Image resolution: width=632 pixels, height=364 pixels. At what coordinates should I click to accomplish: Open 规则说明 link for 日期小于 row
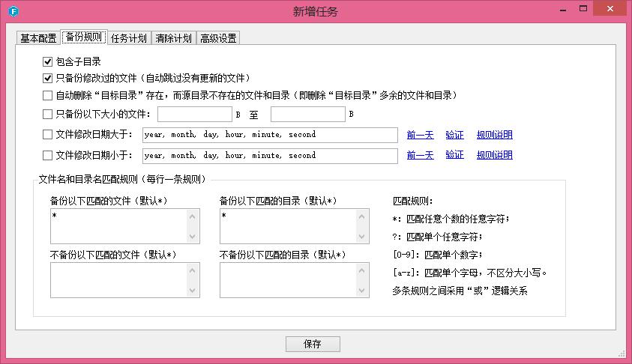(495, 155)
